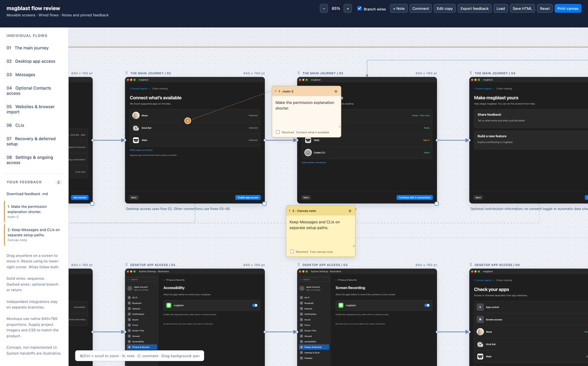This screenshot has height=366, width=588.
Task: Click the Comment button in the toolbar
Action: click(x=420, y=8)
